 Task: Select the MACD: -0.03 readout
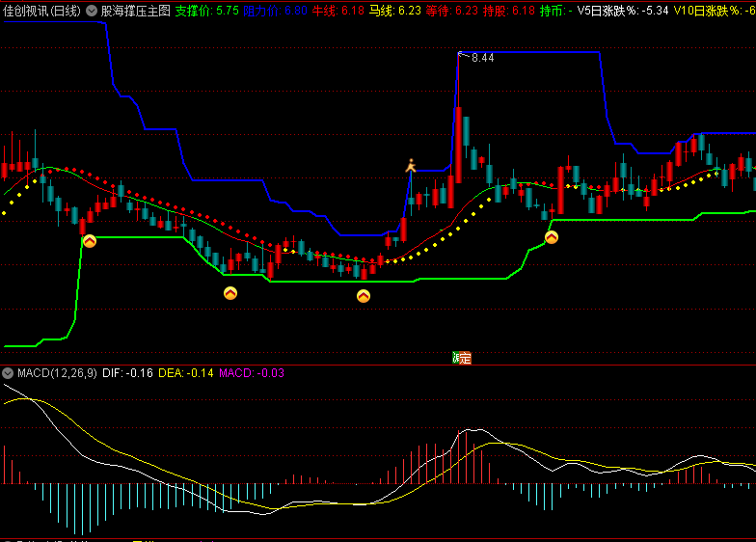pyautogui.click(x=252, y=372)
